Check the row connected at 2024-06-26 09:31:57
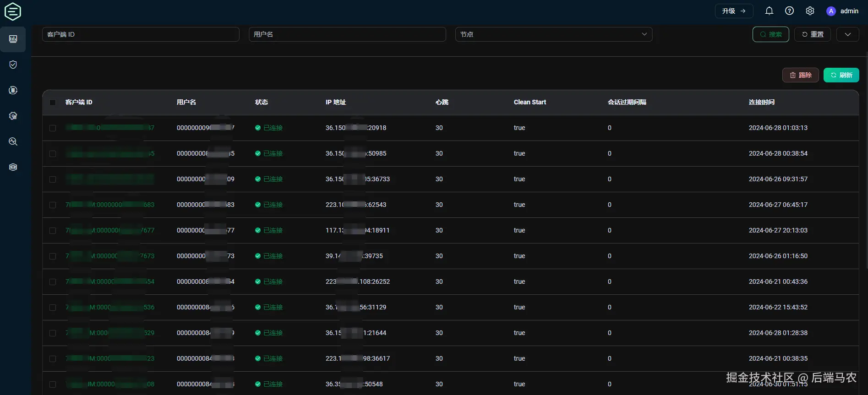Image resolution: width=868 pixels, height=395 pixels. click(53, 179)
